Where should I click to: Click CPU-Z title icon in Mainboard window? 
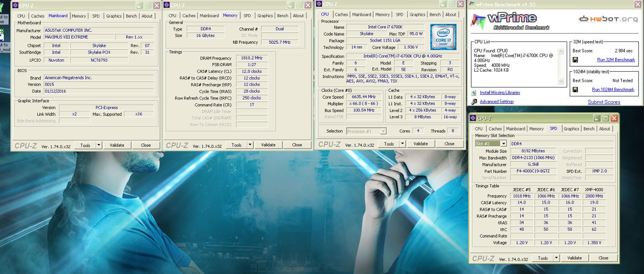[x=15, y=6]
